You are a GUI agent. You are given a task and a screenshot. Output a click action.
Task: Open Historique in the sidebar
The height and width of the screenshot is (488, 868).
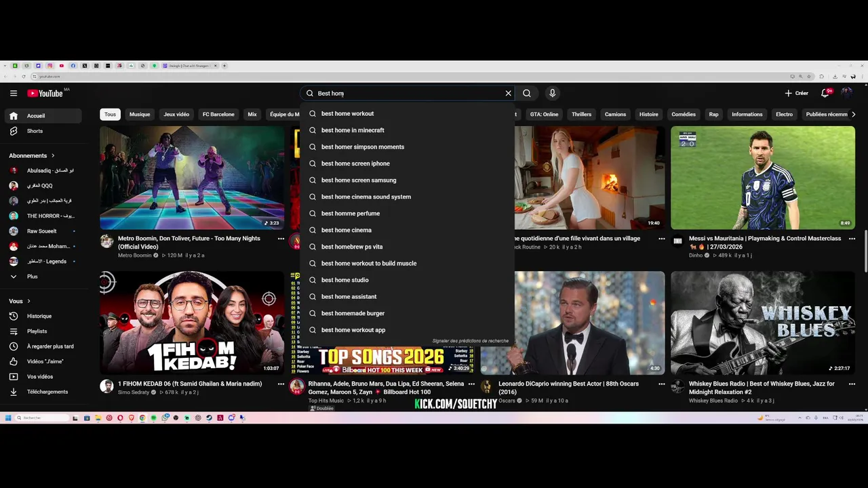(43, 316)
